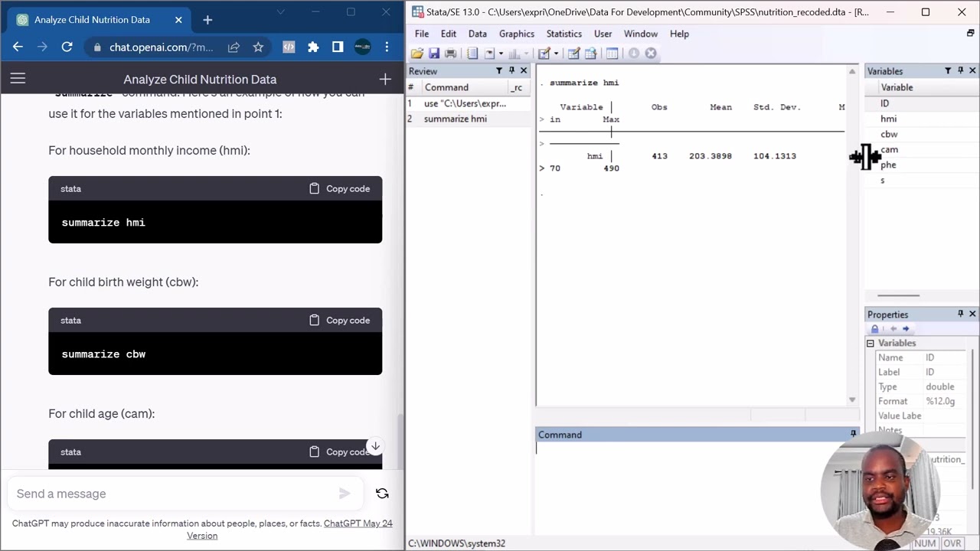980x551 pixels.
Task: Expand the Do-file Editor dropdown arrow
Action: point(556,54)
